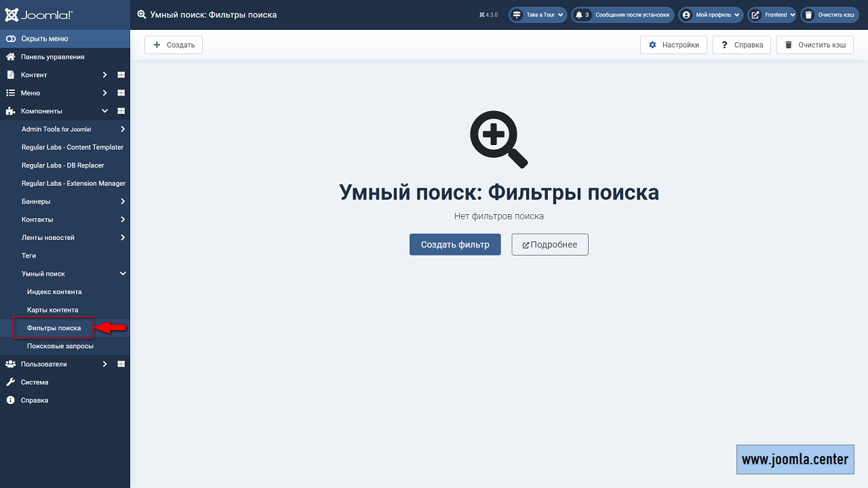Open Content dashboard grid icon
The width and height of the screenshot is (868, 488).
(x=121, y=75)
